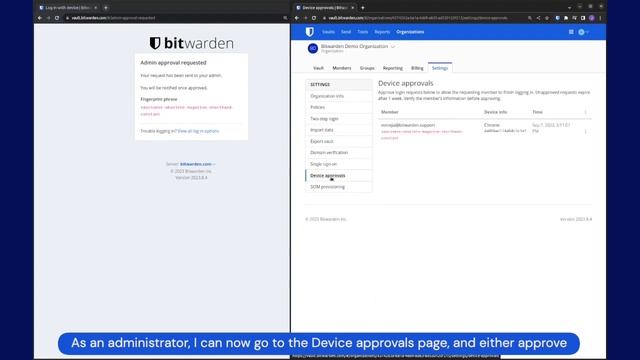The image size is (640, 360).
Task: Go back in the left browser window
Action: point(40,18)
